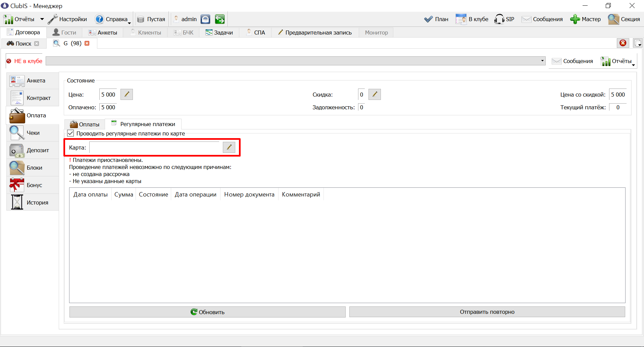Open the Монитор tab
The width and height of the screenshot is (644, 347).
pyautogui.click(x=376, y=33)
